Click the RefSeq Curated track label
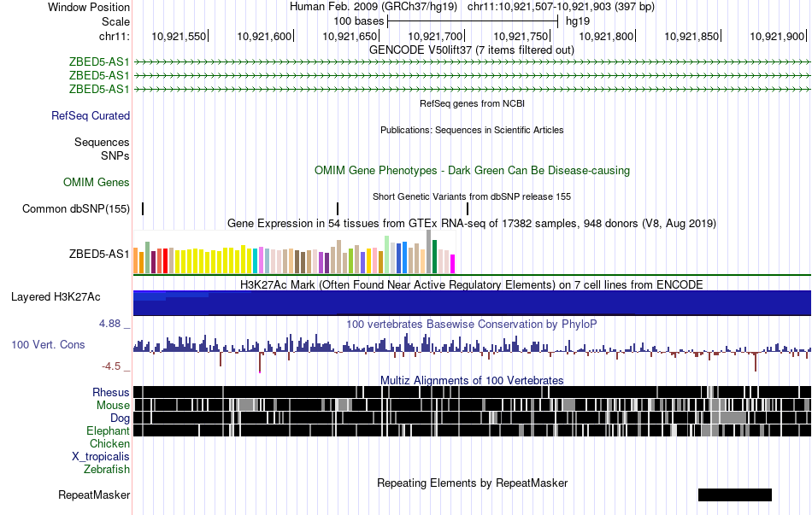This screenshot has width=812, height=515. coord(91,115)
